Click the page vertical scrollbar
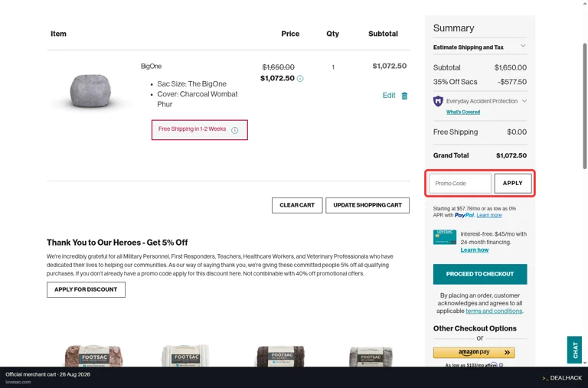This screenshot has height=388, width=588. click(584, 106)
